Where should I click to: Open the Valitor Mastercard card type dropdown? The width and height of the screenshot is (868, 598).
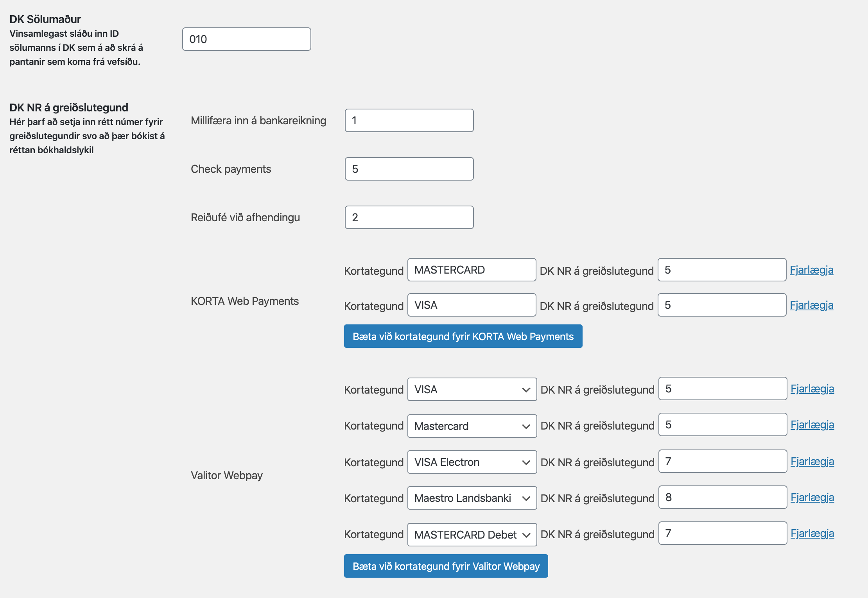(472, 426)
